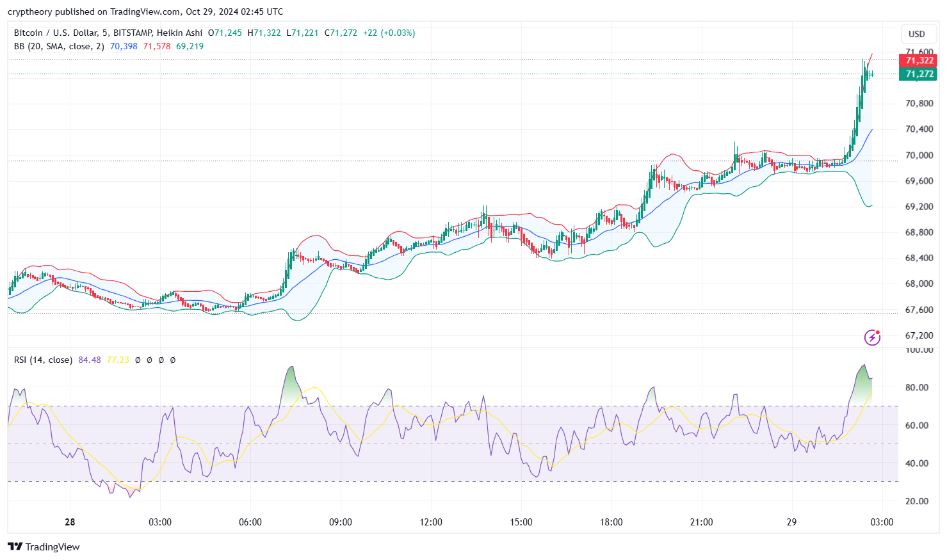Click the BB basis value 70,398
The width and height of the screenshot is (947, 560).
pos(124,46)
